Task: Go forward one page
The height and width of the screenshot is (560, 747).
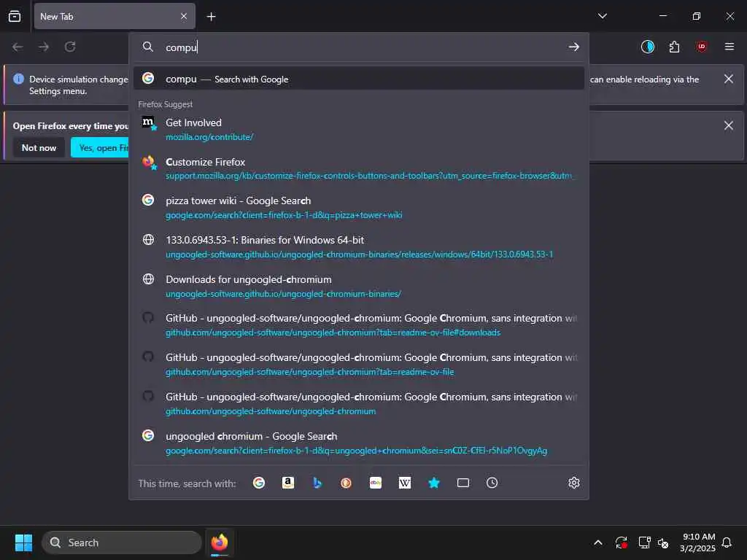Action: [x=44, y=47]
